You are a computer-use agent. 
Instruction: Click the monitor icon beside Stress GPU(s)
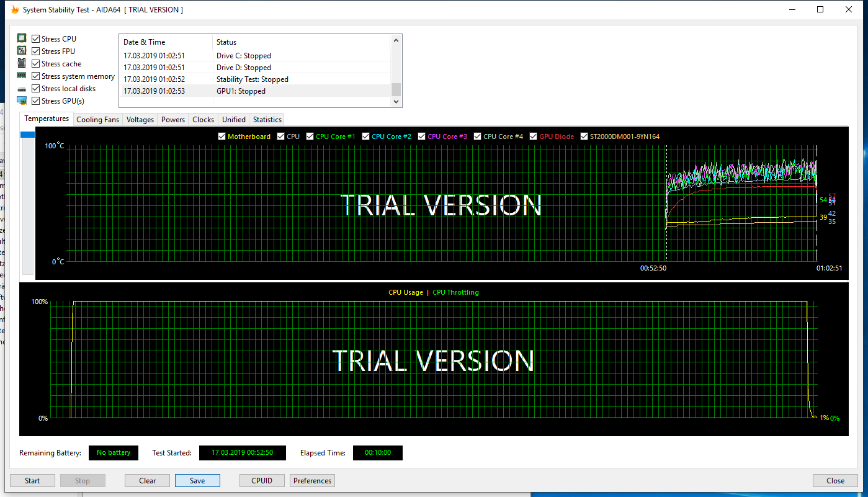[22, 101]
